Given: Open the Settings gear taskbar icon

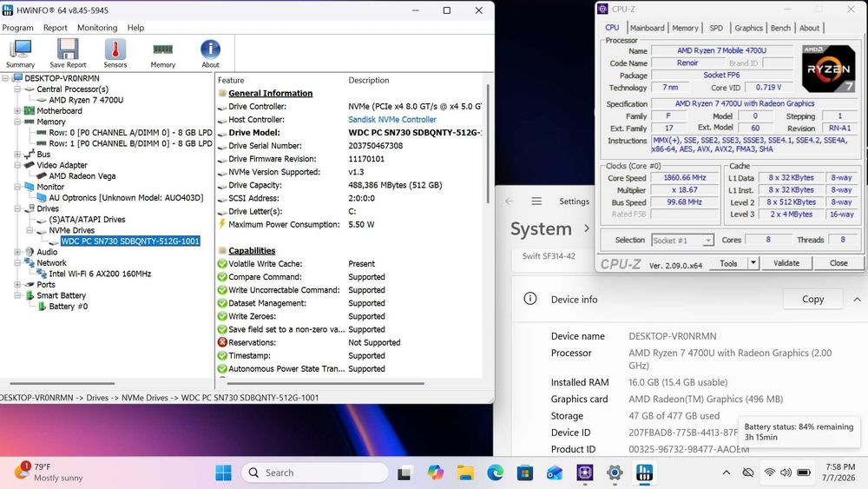Looking at the screenshot, I should pos(615,473).
